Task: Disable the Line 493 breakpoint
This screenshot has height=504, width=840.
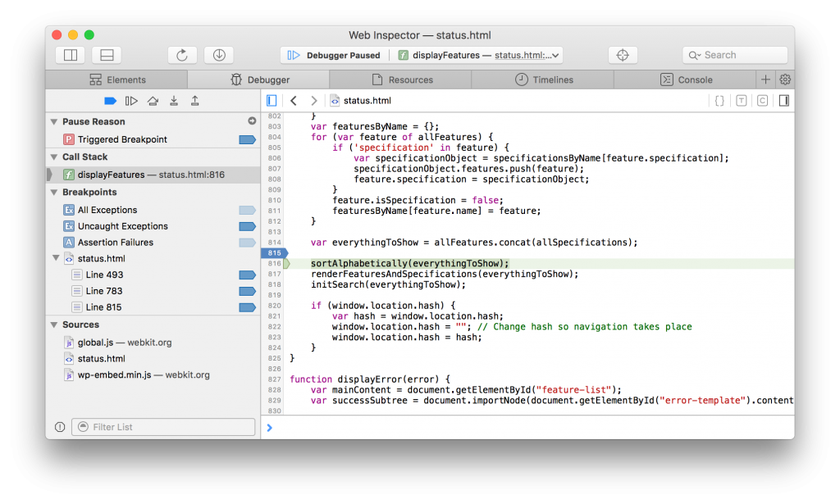Action: click(x=247, y=275)
